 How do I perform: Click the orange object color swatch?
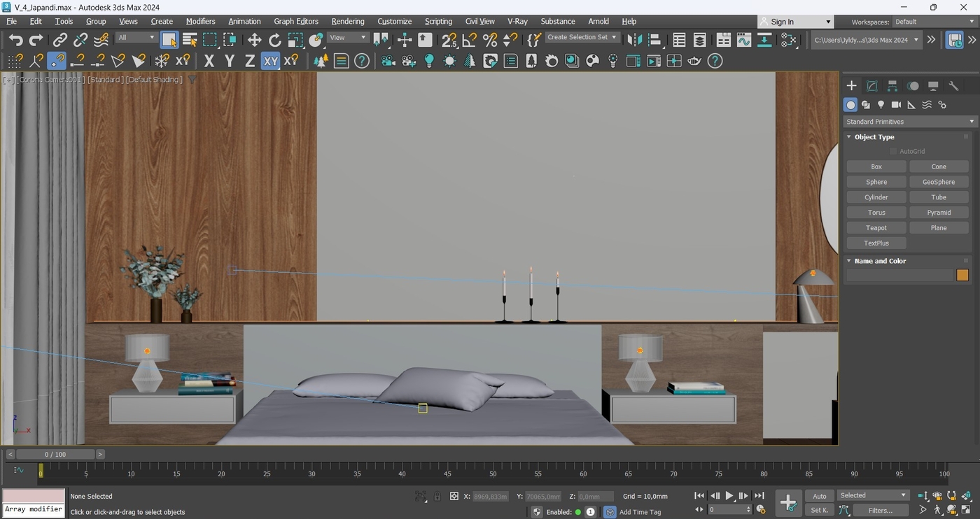tap(962, 276)
